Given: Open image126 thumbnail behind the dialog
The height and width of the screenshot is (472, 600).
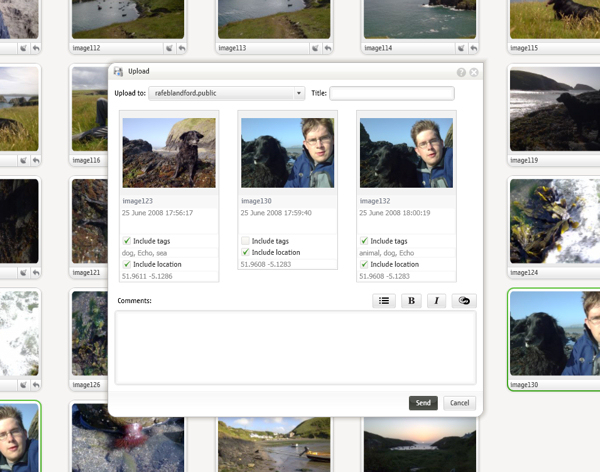Looking at the screenshot, I should point(90,333).
